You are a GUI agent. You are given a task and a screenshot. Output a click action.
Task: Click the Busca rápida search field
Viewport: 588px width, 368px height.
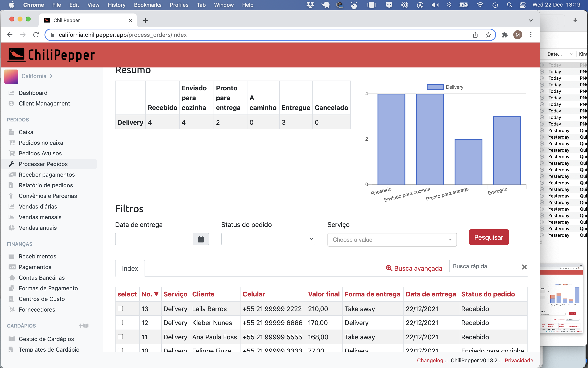point(484,266)
